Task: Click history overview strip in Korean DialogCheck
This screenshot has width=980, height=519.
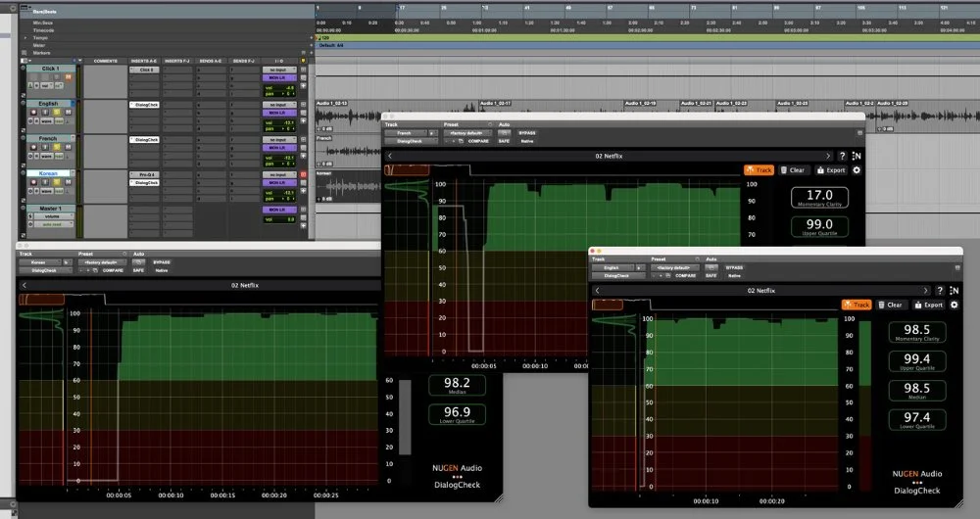Action: click(198, 300)
